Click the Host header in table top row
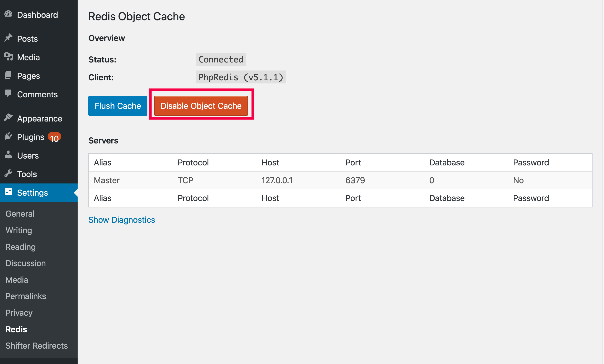This screenshot has height=364, width=604. 270,162
